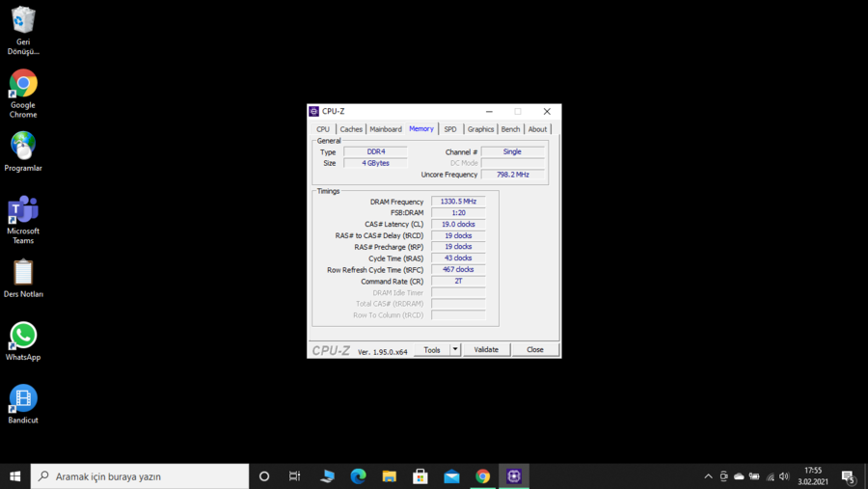Open the volume control in system tray
868x489 pixels.
(784, 476)
